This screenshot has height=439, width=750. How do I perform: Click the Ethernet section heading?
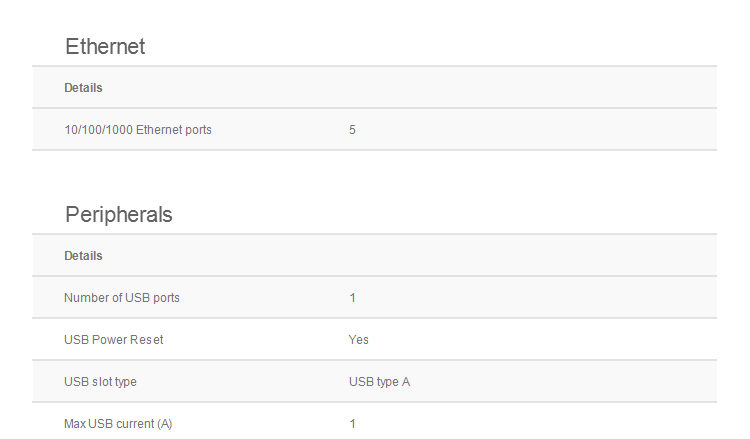pyautogui.click(x=105, y=47)
